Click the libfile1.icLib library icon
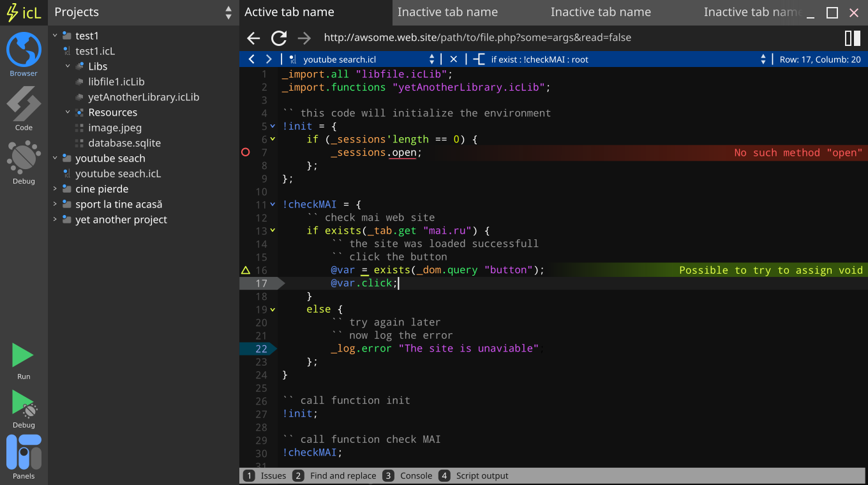 click(x=79, y=82)
